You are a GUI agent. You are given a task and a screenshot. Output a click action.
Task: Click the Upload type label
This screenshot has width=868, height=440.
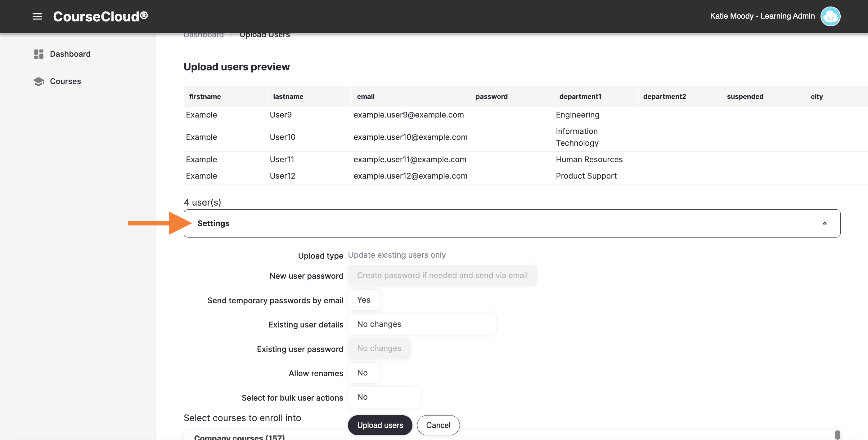(321, 256)
